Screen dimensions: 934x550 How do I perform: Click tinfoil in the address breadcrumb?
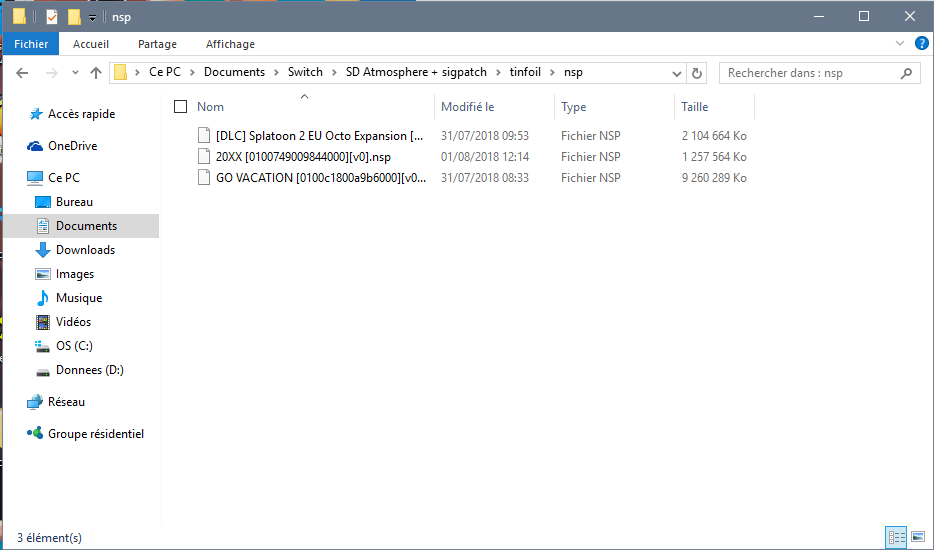525,72
